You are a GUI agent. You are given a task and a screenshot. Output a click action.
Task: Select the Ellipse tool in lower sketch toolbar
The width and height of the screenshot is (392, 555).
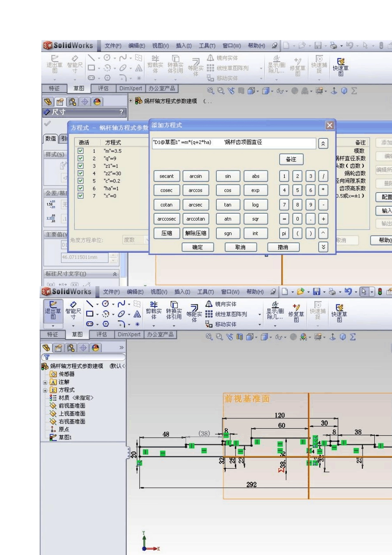[x=121, y=314]
